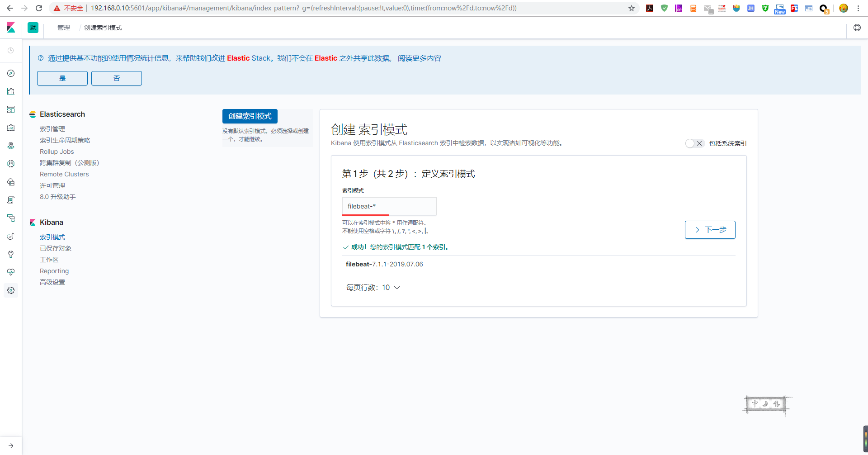The image size is (868, 455).
Task: Open the Kibana home logo
Action: [11, 28]
